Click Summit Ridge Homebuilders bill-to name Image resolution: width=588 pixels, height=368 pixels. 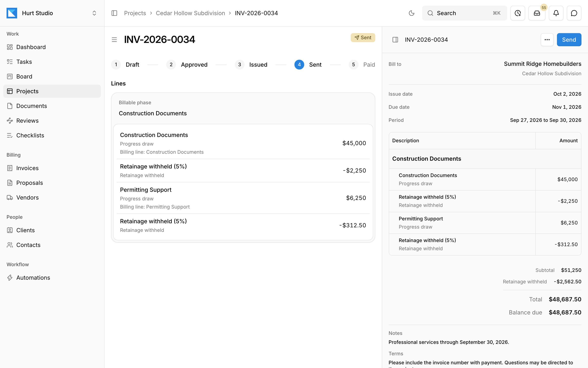[542, 64]
